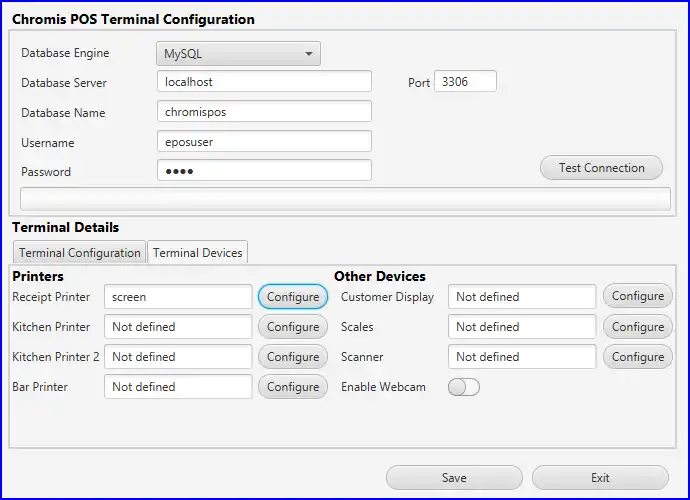Configure Kitchen Printer 2
Image resolution: width=690 pixels, height=500 pixels.
pos(293,357)
